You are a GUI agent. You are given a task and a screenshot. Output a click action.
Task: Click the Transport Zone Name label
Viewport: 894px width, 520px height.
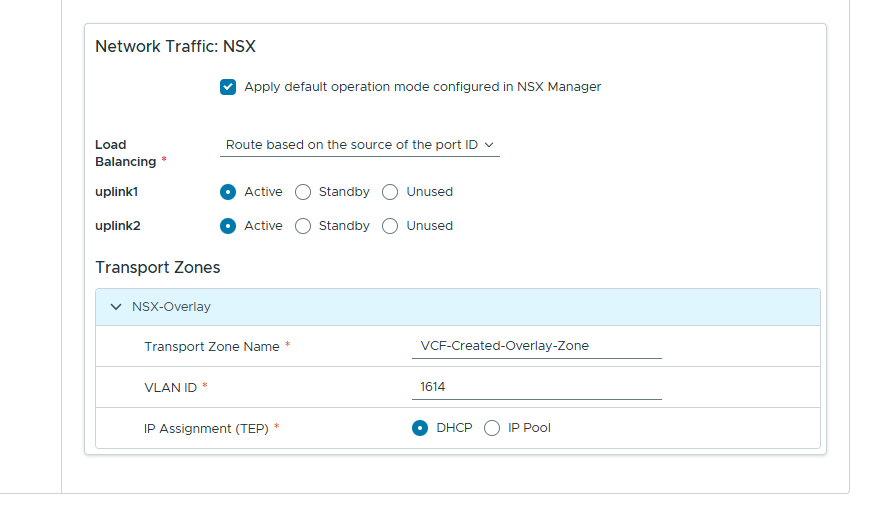[211, 346]
